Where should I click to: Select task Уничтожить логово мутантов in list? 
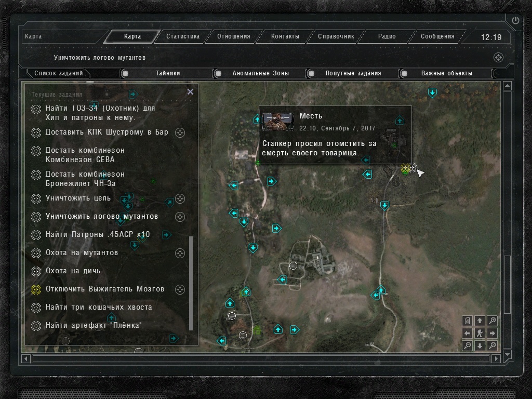coord(102,217)
